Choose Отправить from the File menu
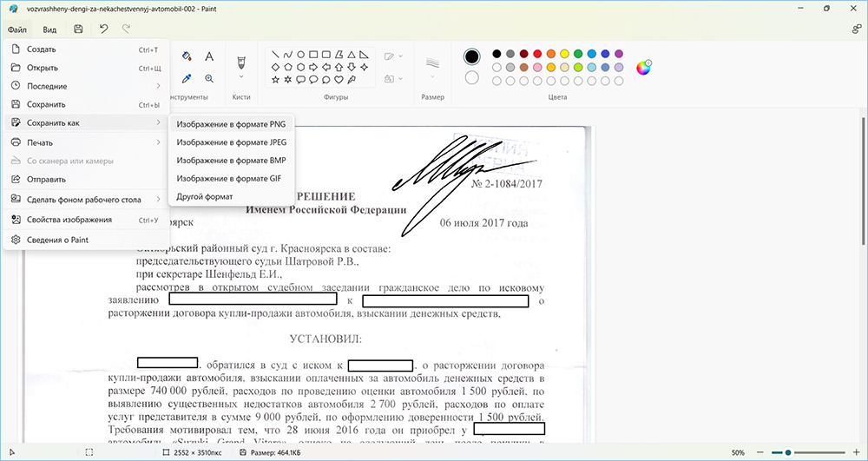This screenshot has width=868, height=461. click(86, 180)
